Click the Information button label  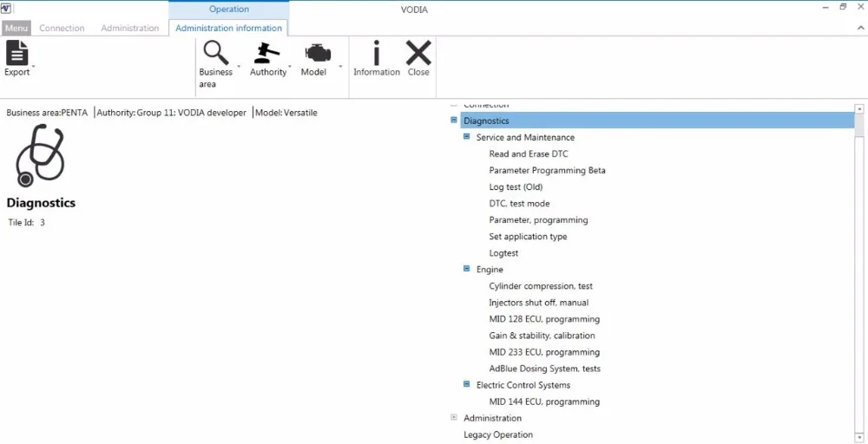(377, 73)
